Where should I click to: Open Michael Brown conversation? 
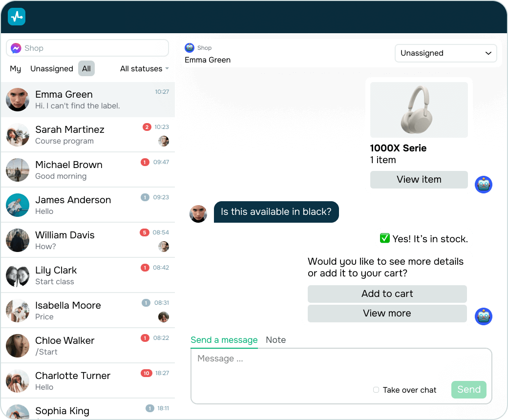coord(88,170)
